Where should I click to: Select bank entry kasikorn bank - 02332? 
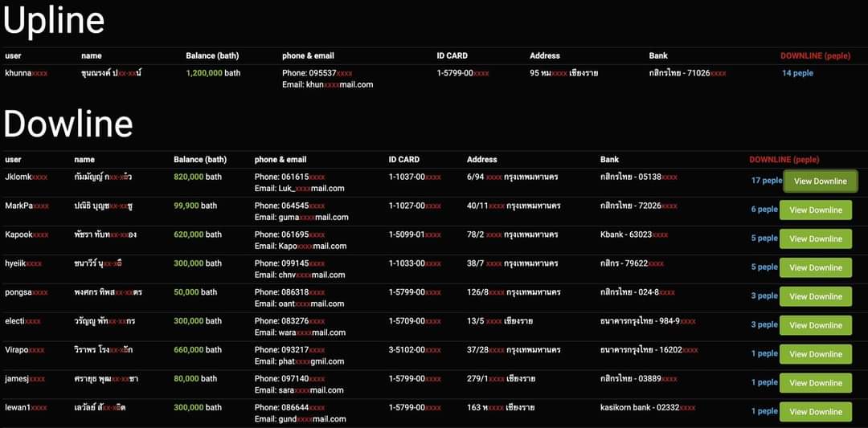[x=646, y=407]
